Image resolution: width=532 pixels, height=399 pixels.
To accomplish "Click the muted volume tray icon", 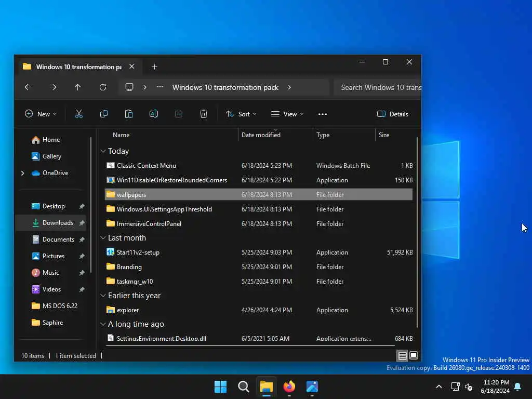I will (469, 387).
